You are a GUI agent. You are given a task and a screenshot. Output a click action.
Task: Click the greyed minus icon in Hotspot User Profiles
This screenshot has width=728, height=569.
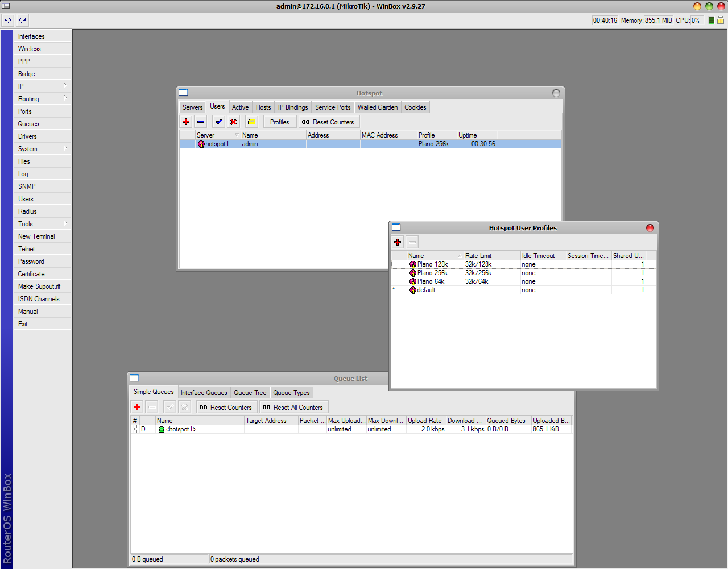coord(412,242)
